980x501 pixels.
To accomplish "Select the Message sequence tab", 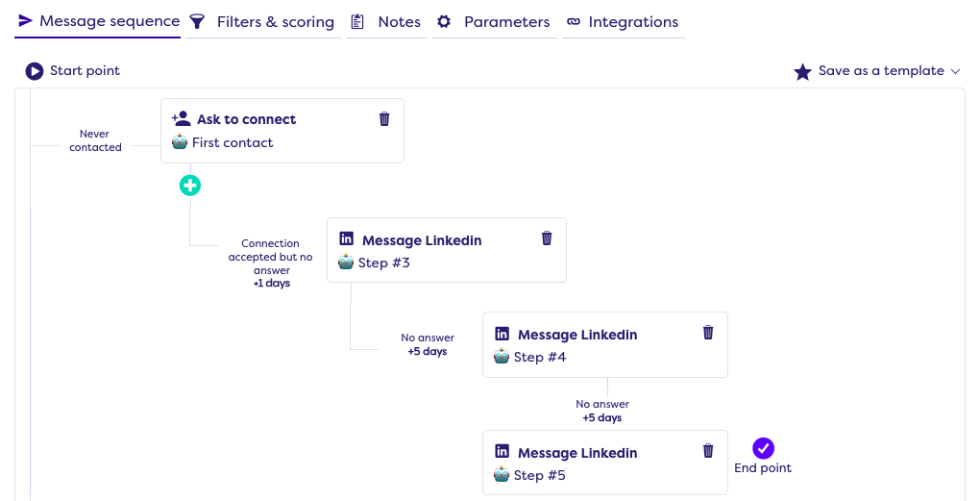I will [98, 21].
